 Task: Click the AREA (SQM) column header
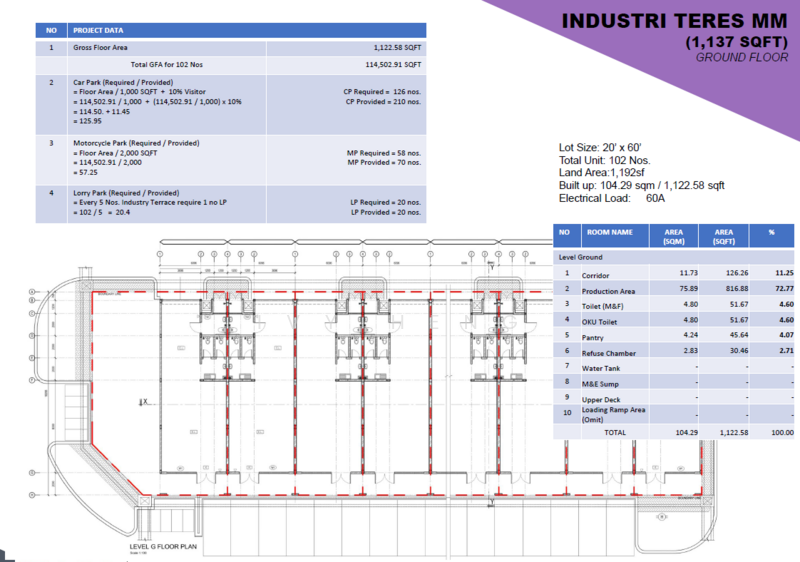click(673, 236)
